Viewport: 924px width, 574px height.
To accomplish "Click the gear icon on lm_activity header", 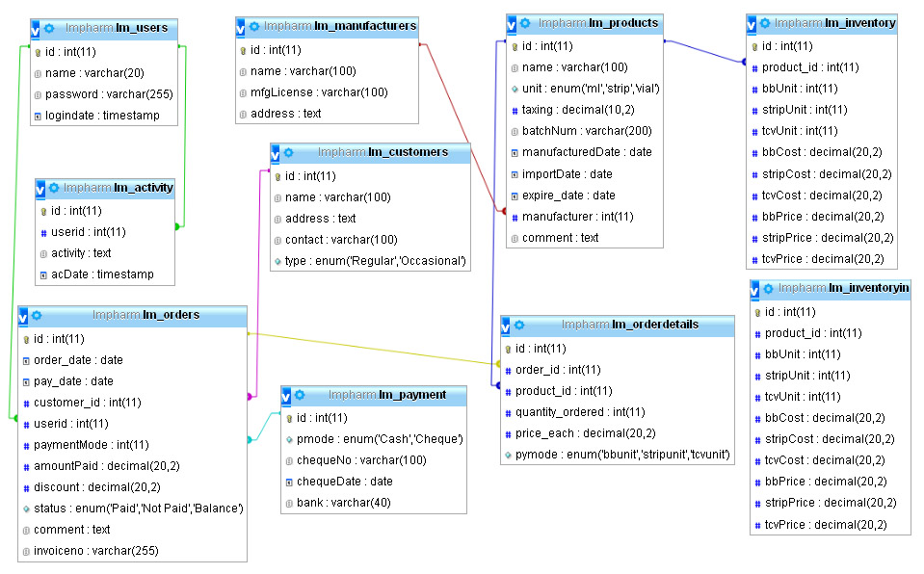I will [55, 188].
